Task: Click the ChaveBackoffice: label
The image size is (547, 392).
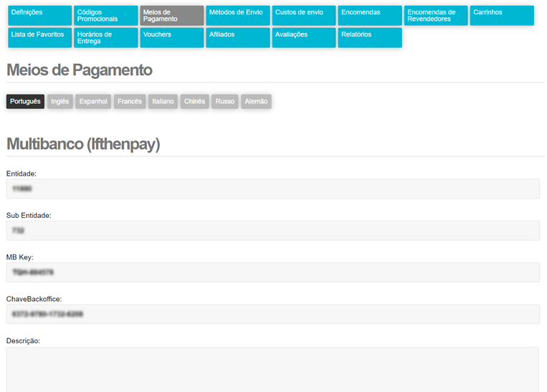Action: tap(34, 300)
